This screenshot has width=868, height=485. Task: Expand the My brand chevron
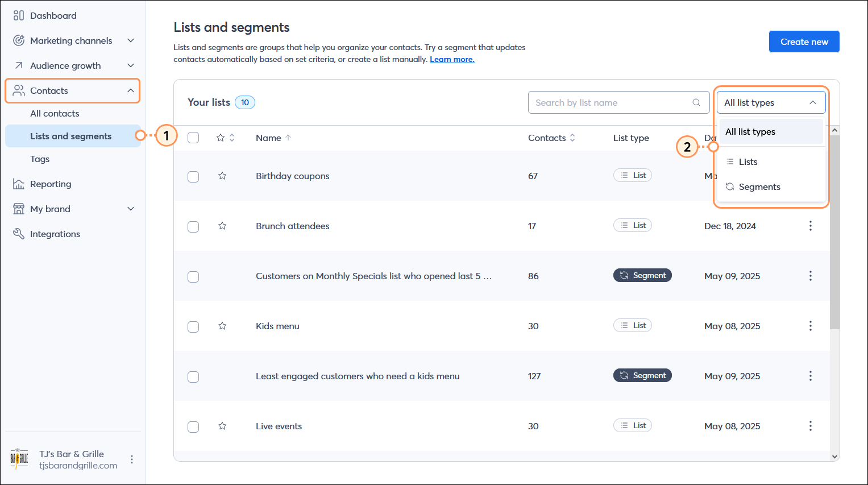pos(131,209)
